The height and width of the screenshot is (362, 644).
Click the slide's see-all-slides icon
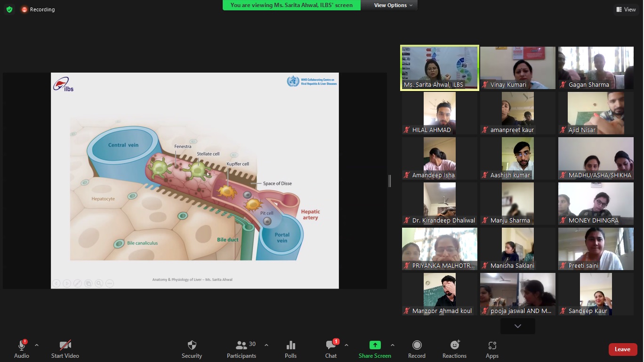(88, 283)
